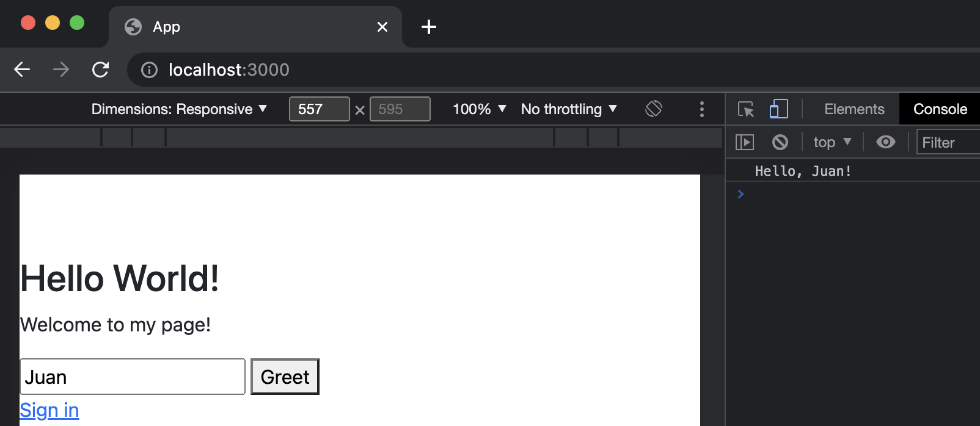View site information icon in address bar
980x426 pixels.
pyautogui.click(x=149, y=70)
